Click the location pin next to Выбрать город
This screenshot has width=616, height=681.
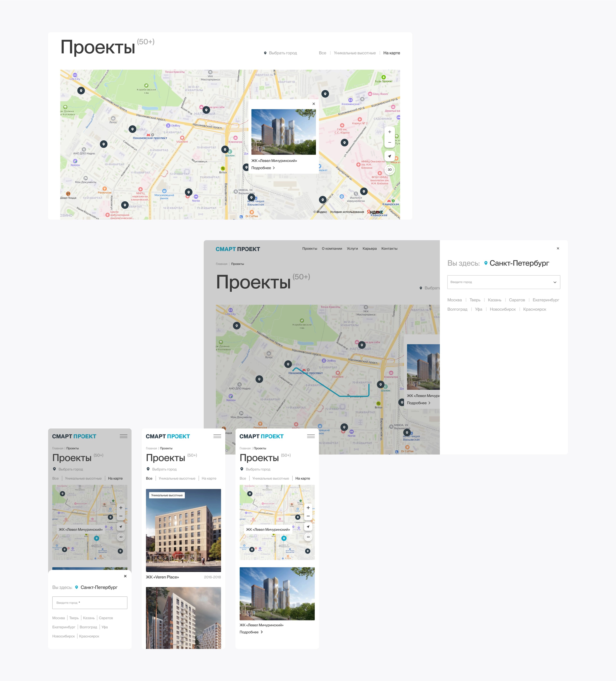(x=265, y=53)
